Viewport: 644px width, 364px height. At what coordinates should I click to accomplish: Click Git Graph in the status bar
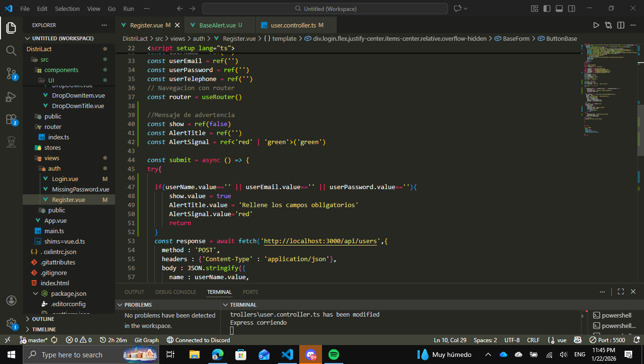pyautogui.click(x=146, y=340)
